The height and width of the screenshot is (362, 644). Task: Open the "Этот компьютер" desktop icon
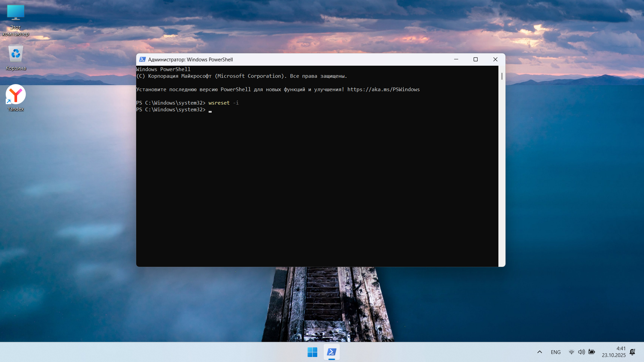click(x=15, y=13)
